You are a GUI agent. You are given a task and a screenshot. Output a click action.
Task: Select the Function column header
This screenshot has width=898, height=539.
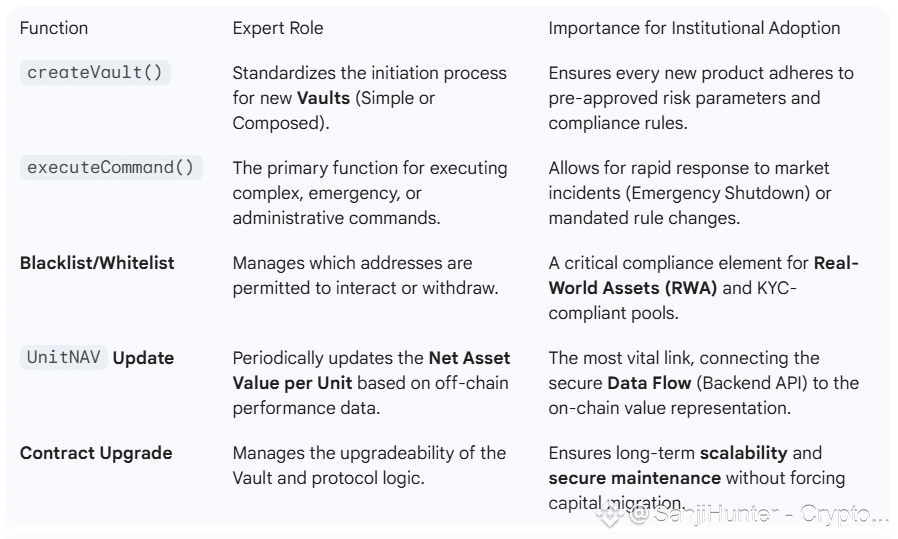(x=54, y=28)
